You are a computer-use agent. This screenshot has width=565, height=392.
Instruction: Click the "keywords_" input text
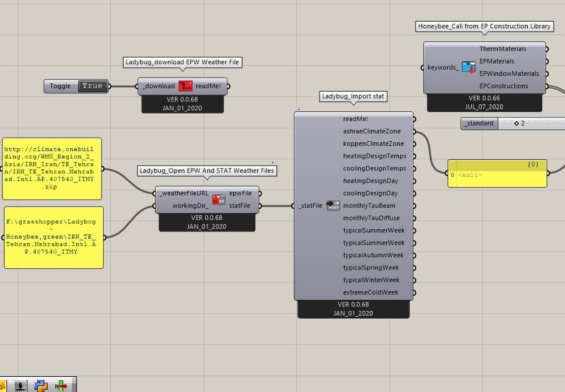tap(443, 68)
